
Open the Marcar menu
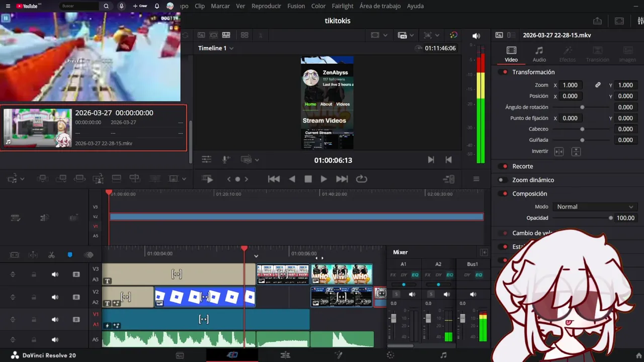pyautogui.click(x=220, y=6)
